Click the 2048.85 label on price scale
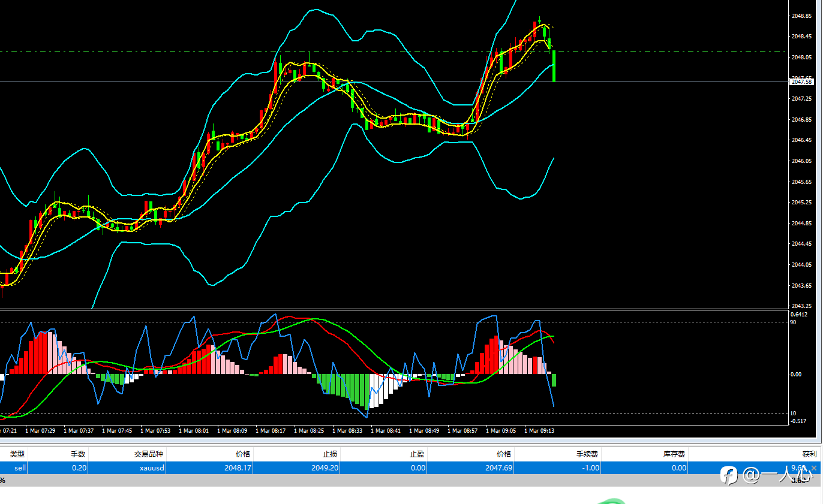The image size is (823, 504). [x=801, y=16]
